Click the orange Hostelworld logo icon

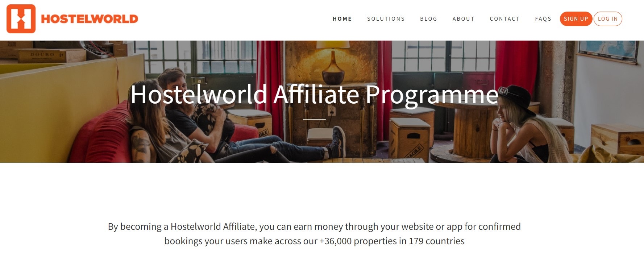point(21,19)
